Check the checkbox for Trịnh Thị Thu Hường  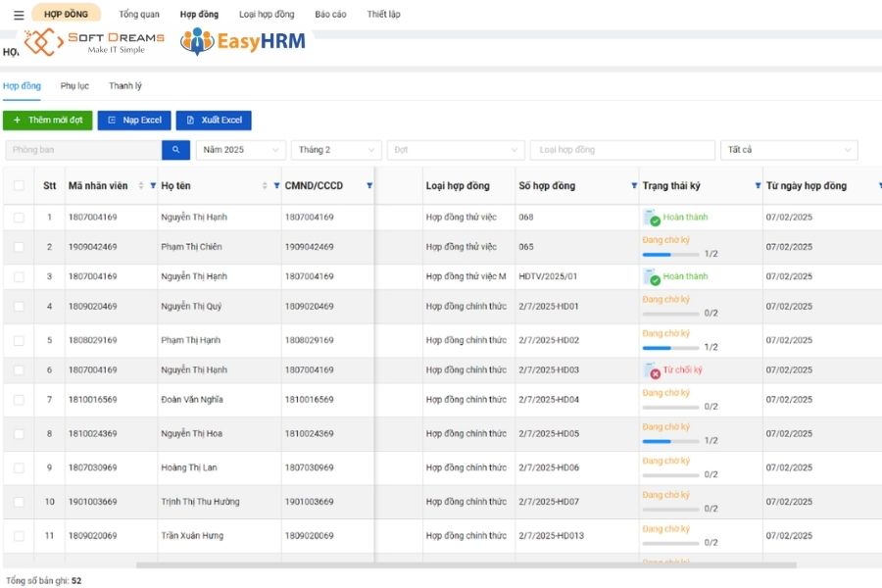tap(19, 502)
